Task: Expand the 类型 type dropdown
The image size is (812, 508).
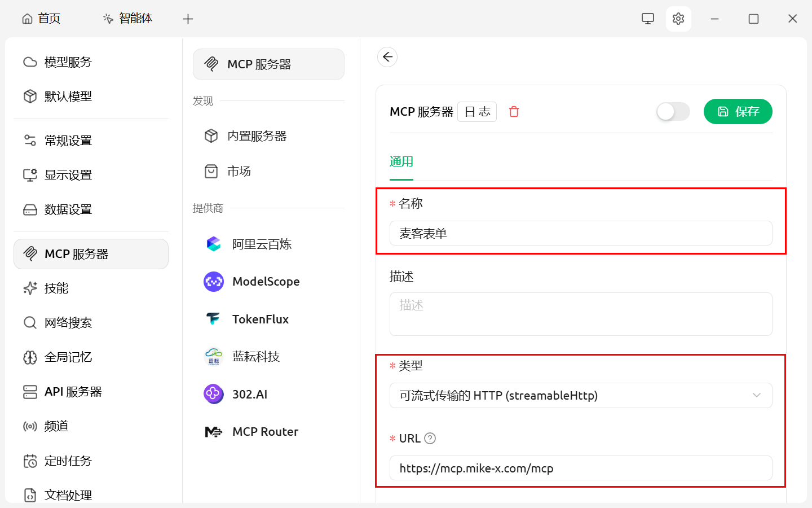Action: pyautogui.click(x=580, y=396)
